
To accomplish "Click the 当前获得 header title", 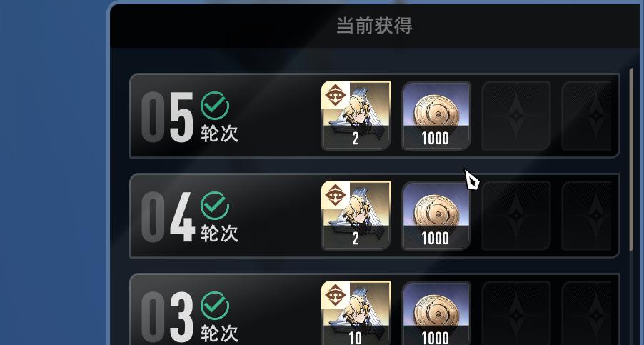I will coord(374,26).
